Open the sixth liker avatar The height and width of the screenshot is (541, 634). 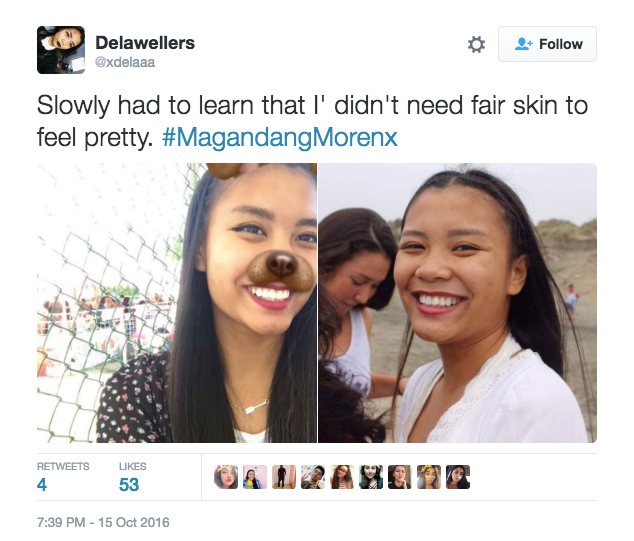point(371,477)
